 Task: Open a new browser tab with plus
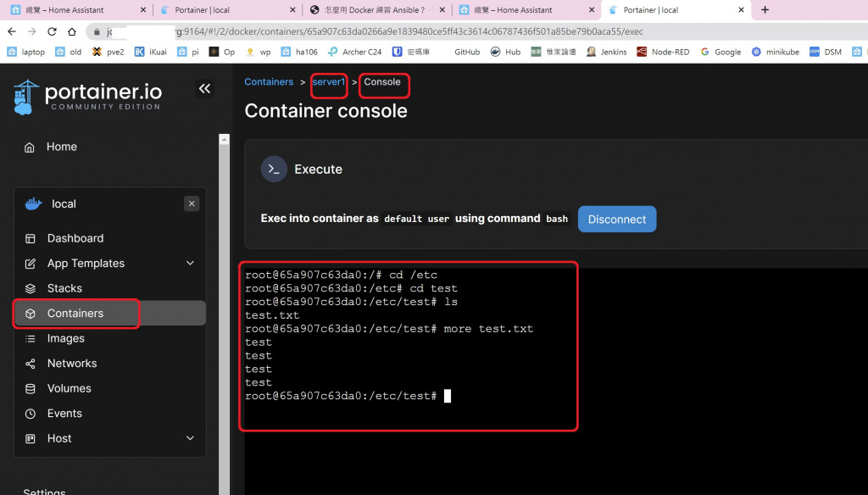[x=765, y=9]
